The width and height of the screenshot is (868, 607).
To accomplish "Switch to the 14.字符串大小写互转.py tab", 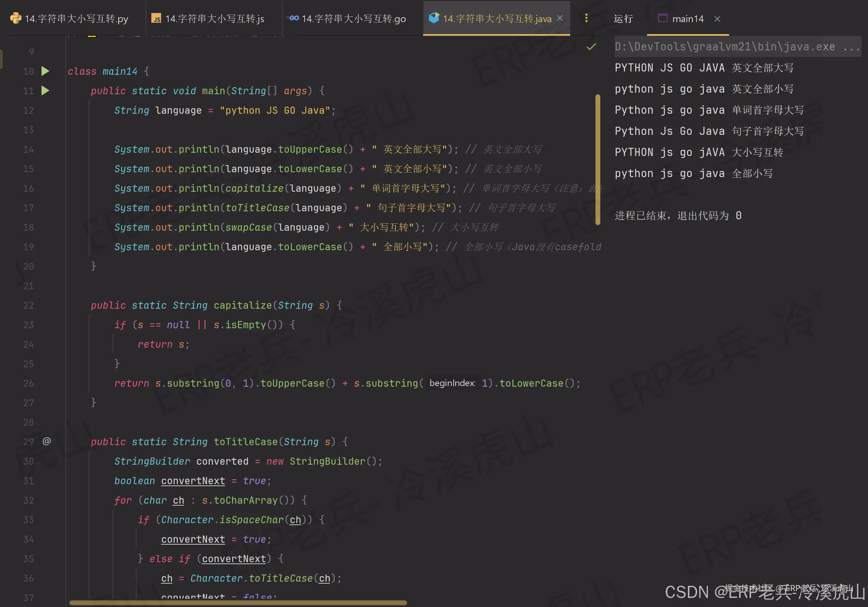I will pos(76,19).
